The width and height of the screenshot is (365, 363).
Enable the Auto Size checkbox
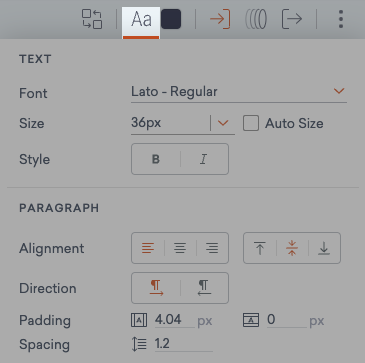251,123
